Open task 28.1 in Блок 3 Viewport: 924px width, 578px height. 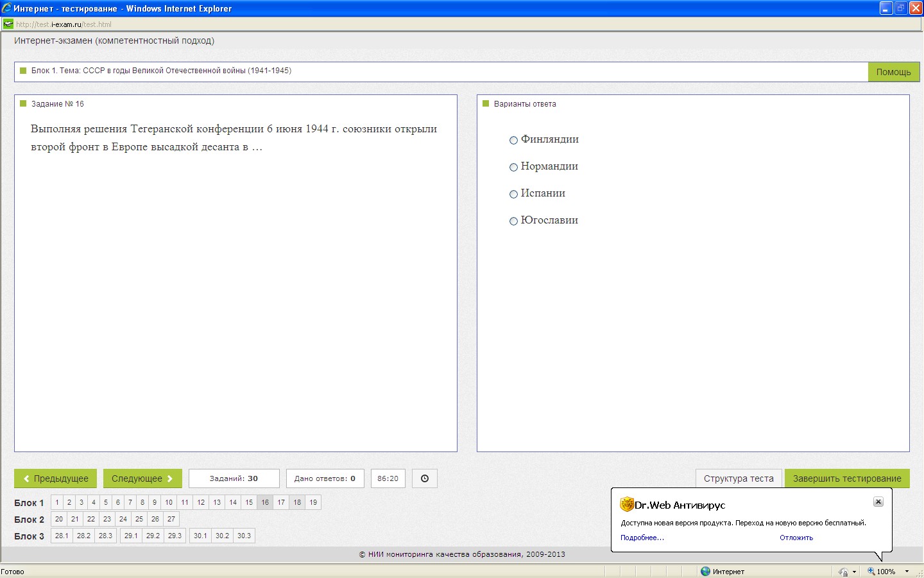[62, 536]
